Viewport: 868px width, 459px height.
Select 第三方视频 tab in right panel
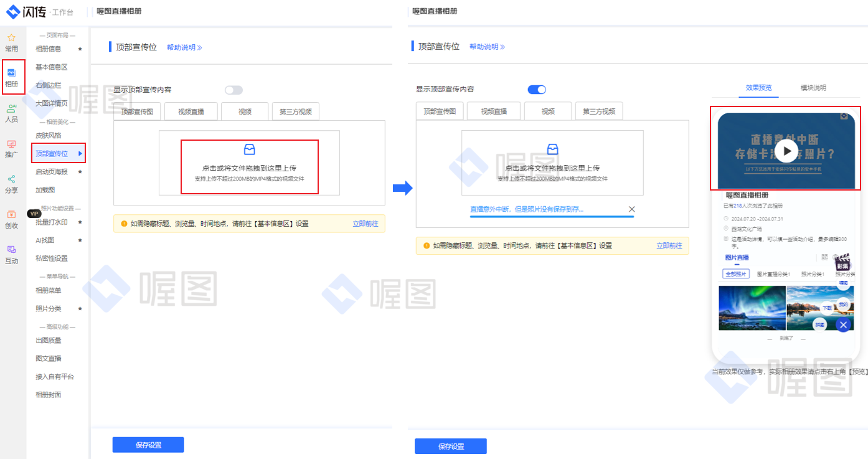click(x=599, y=111)
